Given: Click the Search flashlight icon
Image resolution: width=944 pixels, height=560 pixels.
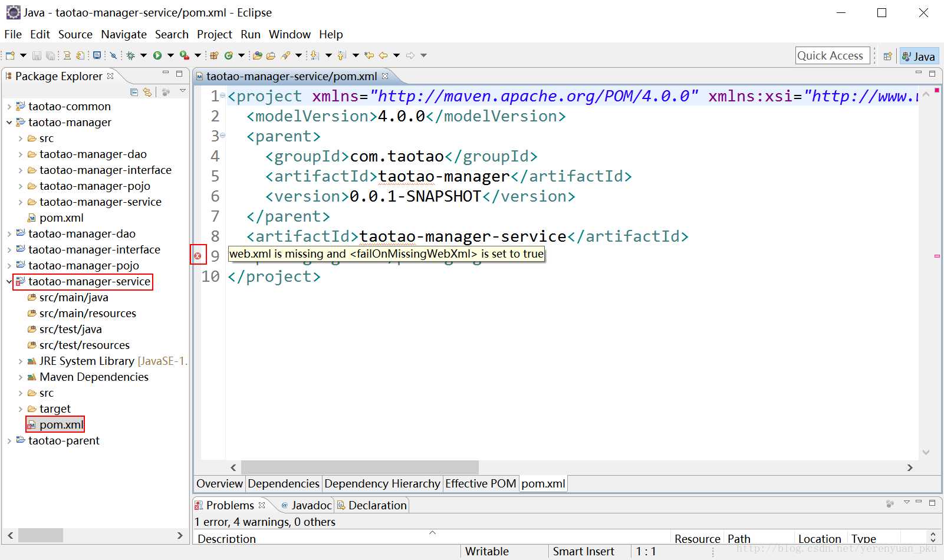Looking at the screenshot, I should coord(285,55).
